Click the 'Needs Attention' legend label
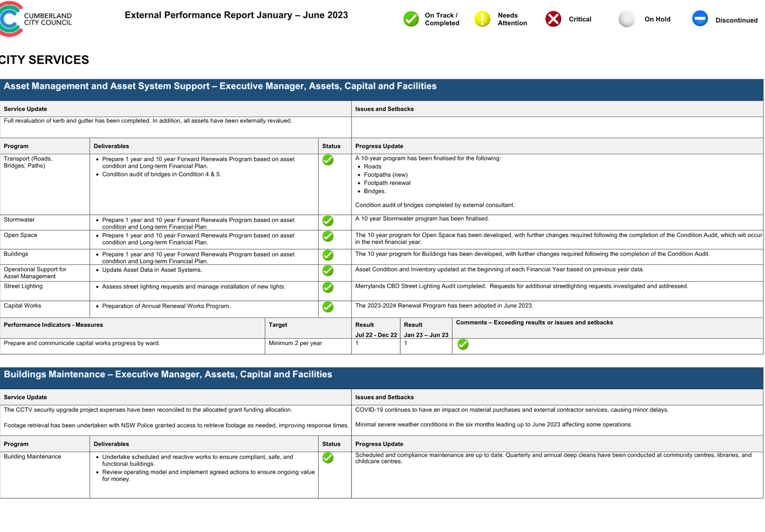Screen dimensions: 765x532 pos(512,19)
